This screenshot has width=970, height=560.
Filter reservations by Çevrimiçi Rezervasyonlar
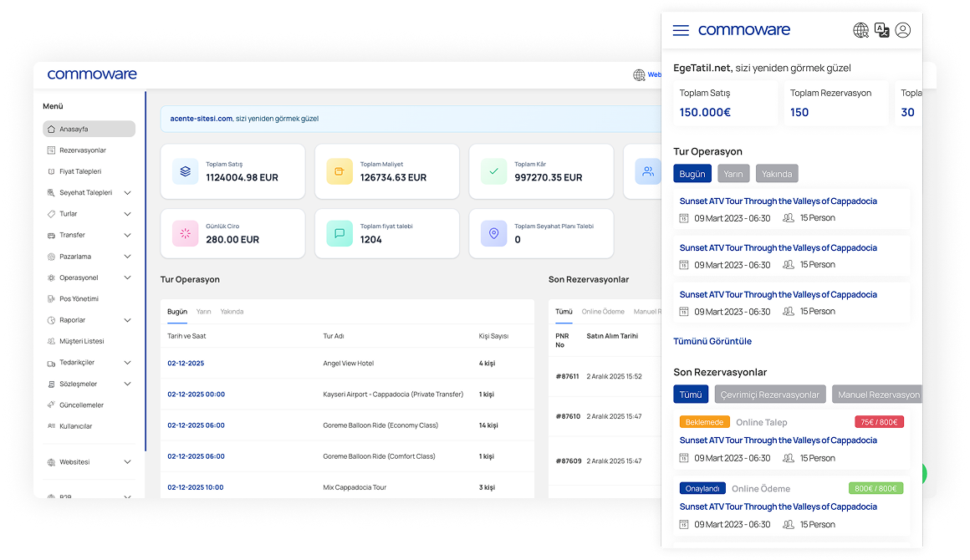tap(770, 394)
